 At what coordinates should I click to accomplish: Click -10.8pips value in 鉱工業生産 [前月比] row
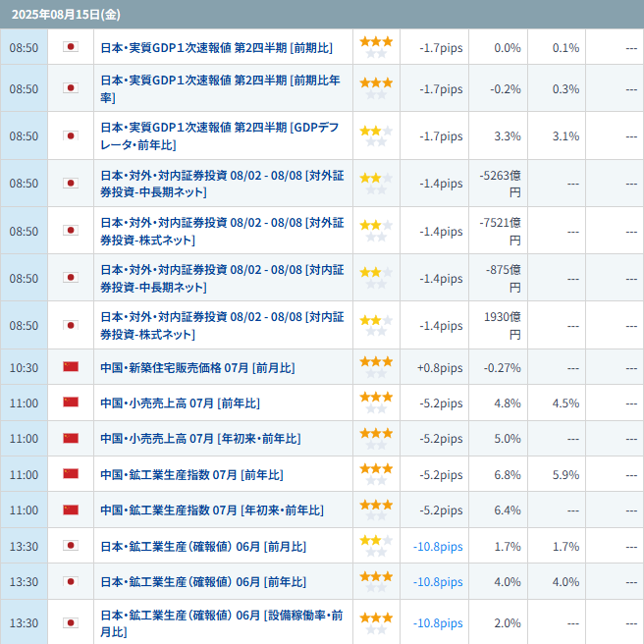pos(438,546)
